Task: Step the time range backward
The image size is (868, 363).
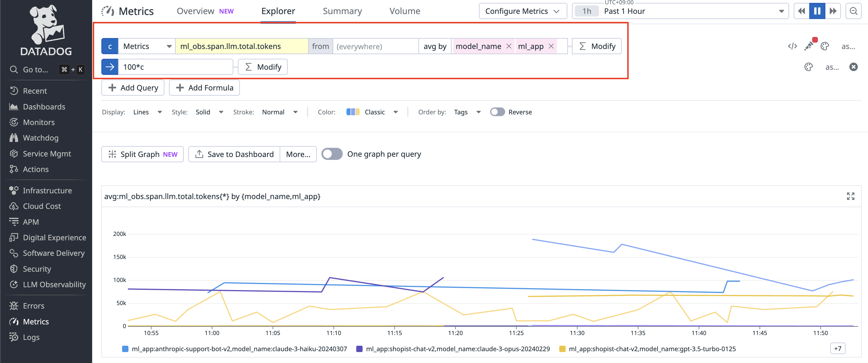Action: (x=801, y=11)
